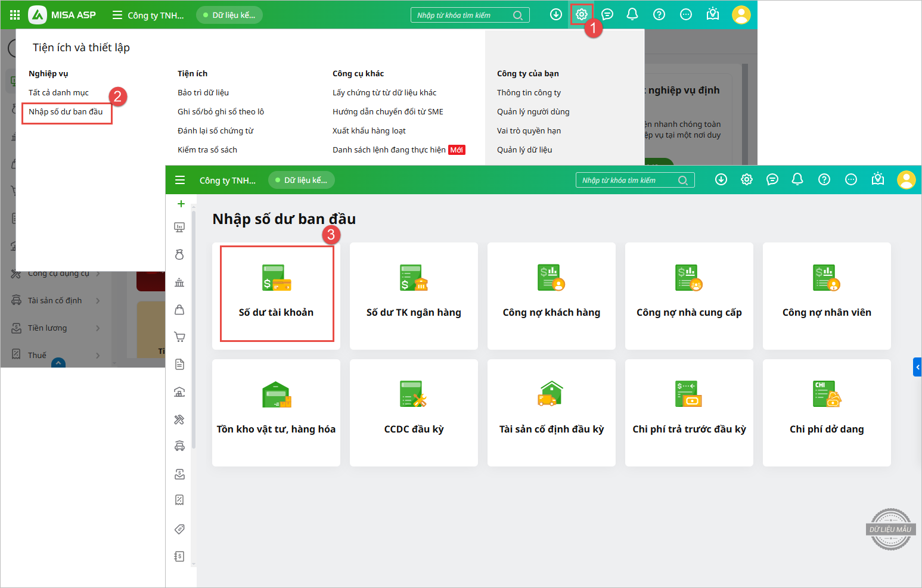Expand the Tiền lương sidebar item
Image resolution: width=922 pixels, height=588 pixels.
(x=48, y=328)
